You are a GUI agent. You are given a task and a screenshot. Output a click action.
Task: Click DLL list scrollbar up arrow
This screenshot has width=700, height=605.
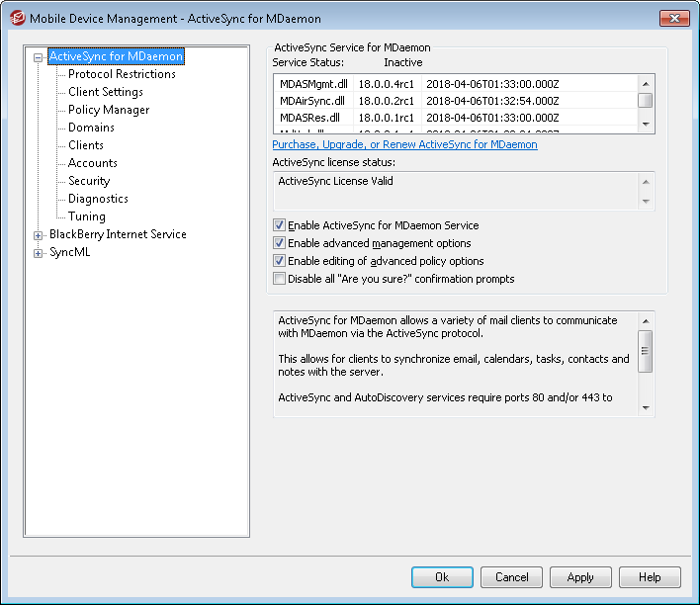(646, 84)
